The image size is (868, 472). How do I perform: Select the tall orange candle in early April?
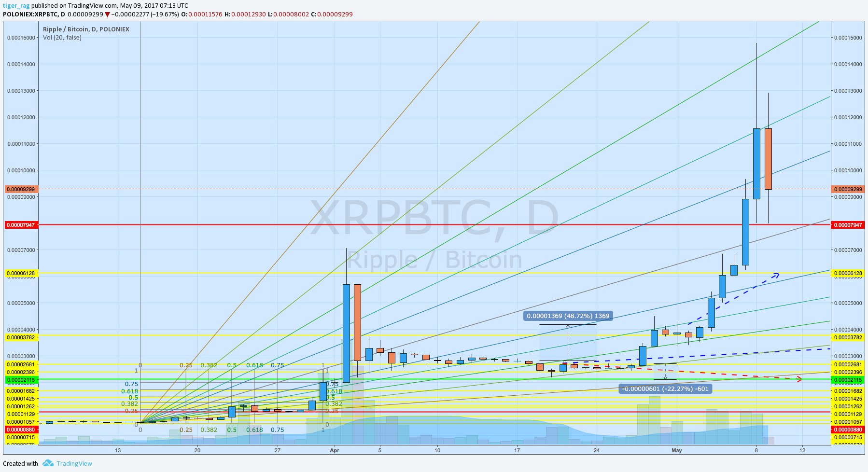357,322
